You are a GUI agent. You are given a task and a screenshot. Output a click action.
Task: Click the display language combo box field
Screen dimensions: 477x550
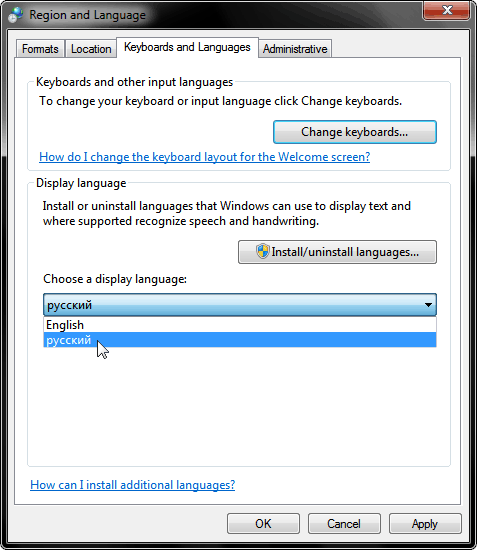click(x=240, y=304)
